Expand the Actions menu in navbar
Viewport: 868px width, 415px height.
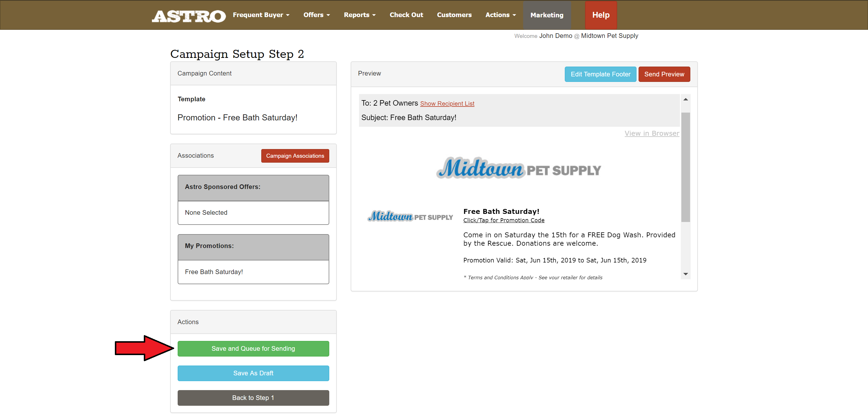(500, 15)
